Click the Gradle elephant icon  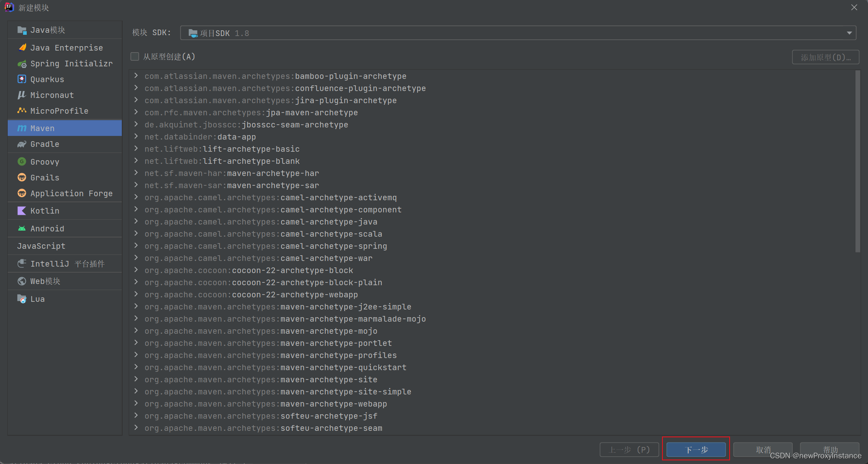point(22,144)
